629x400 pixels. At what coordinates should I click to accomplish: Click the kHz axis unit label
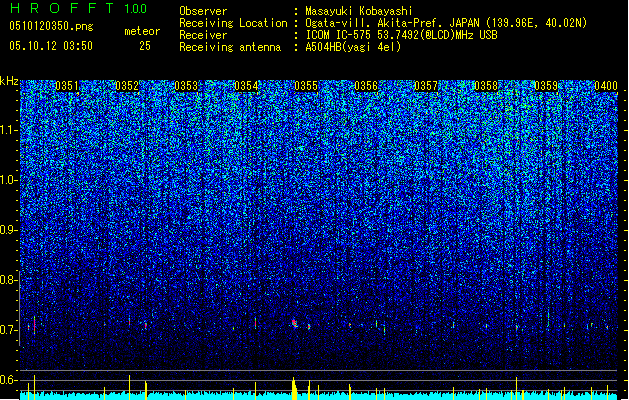9,81
